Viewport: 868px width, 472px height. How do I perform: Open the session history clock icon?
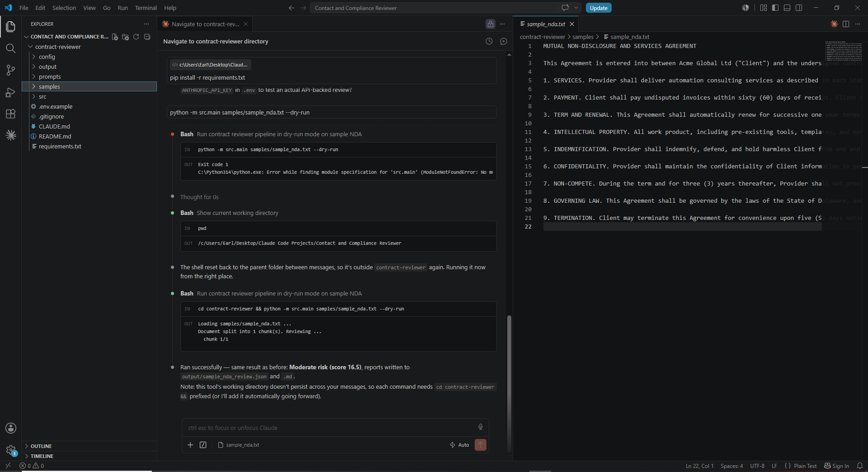[x=489, y=41]
